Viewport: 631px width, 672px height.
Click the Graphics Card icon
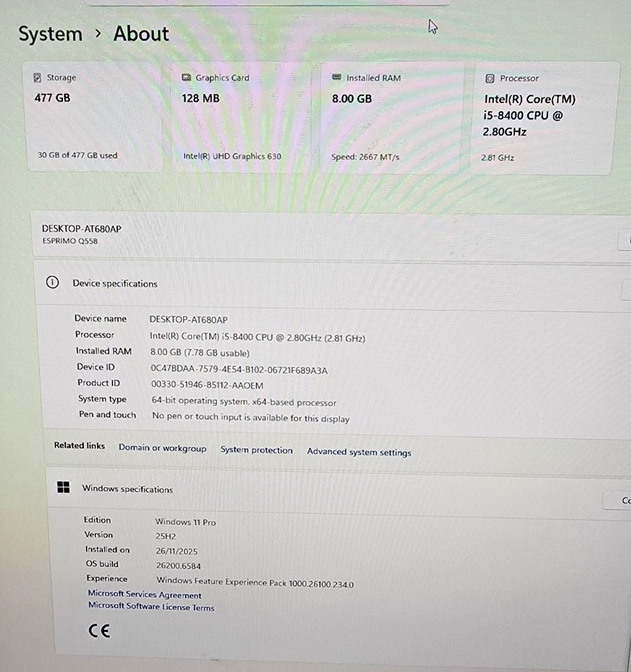[x=186, y=77]
